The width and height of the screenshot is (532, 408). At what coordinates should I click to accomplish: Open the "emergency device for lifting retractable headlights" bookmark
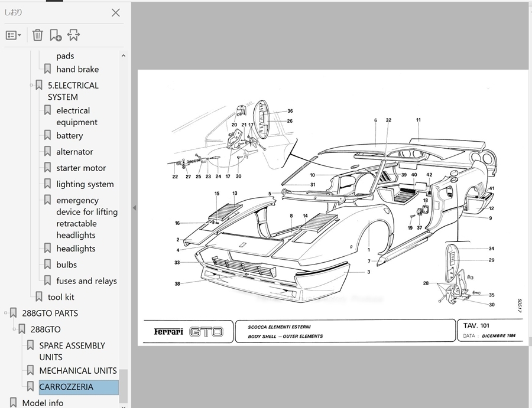coord(87,217)
